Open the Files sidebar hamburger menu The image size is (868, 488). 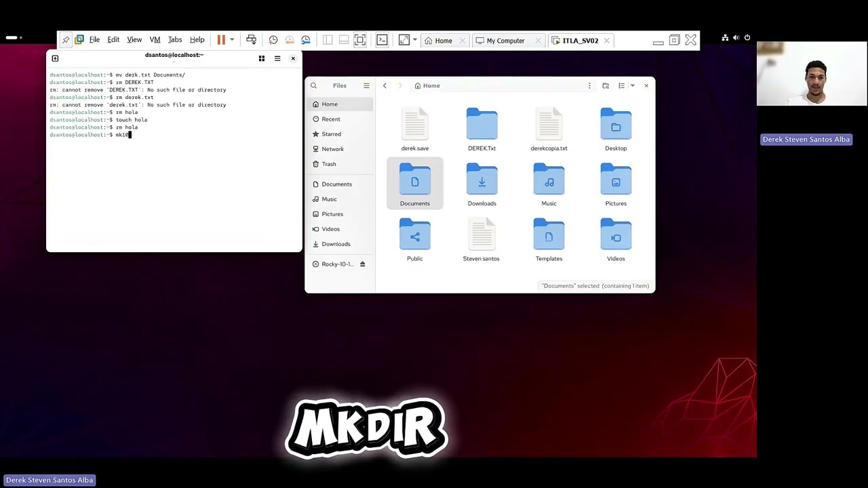point(366,85)
